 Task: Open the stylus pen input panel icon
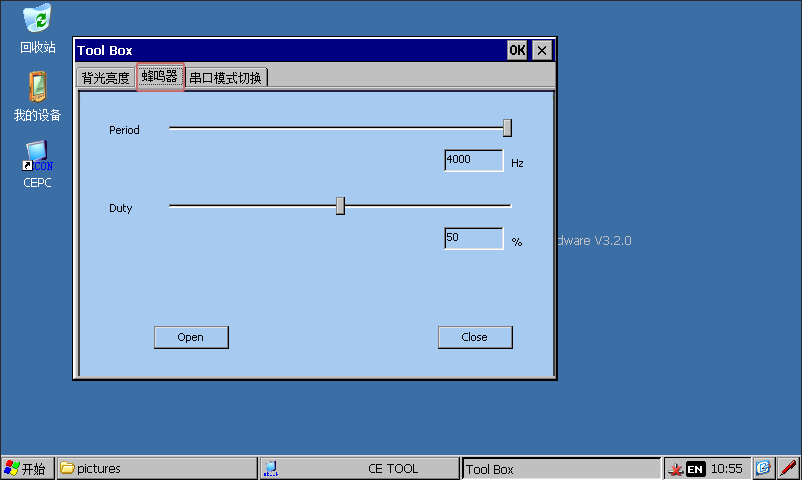(x=787, y=468)
